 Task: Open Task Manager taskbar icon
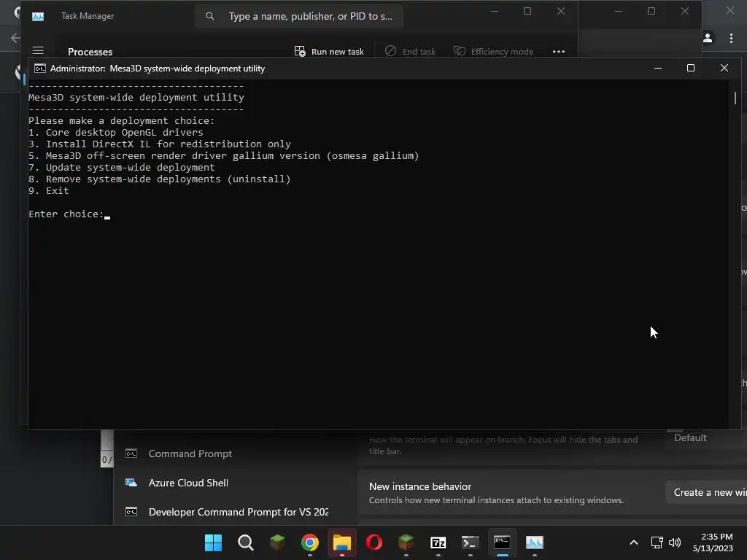pyautogui.click(x=535, y=542)
